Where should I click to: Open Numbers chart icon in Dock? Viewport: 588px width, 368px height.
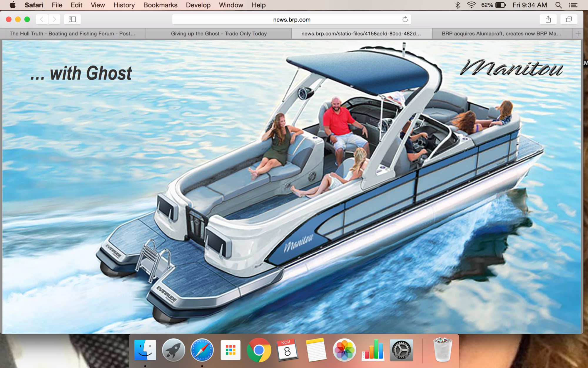[x=373, y=350]
